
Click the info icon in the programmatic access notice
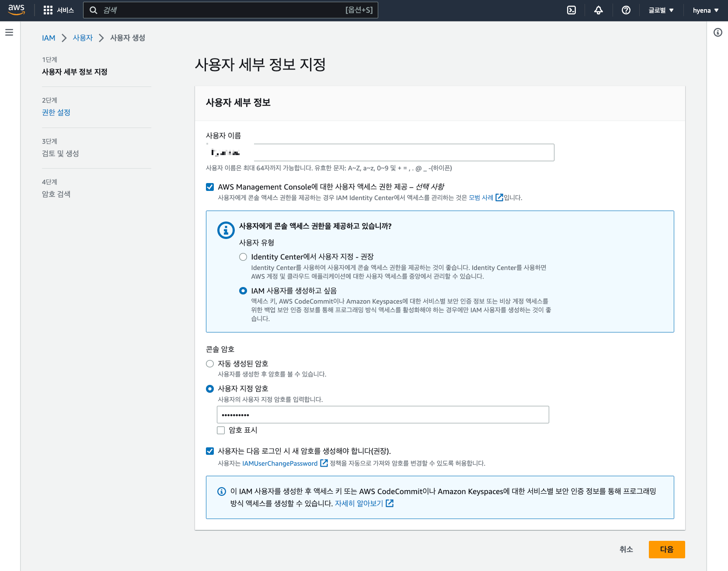222,491
